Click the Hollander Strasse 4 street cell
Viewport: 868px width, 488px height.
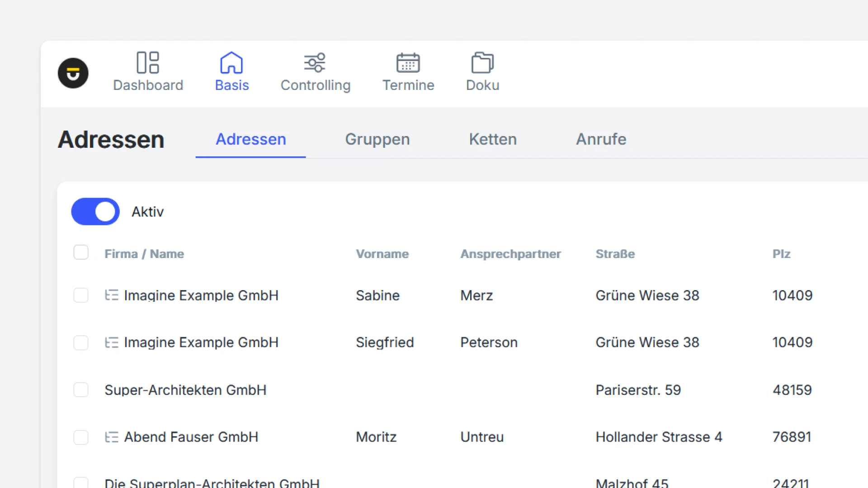(659, 437)
